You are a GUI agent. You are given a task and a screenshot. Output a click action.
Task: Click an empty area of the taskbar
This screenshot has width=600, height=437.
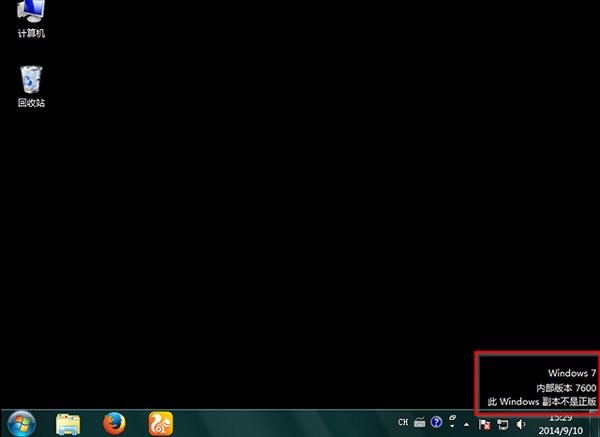[x=290, y=423]
